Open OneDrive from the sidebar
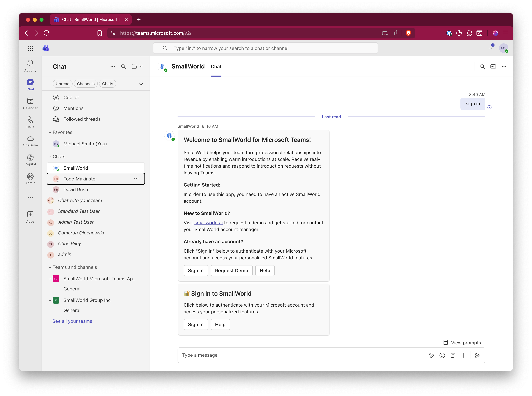The width and height of the screenshot is (532, 396). 30,141
